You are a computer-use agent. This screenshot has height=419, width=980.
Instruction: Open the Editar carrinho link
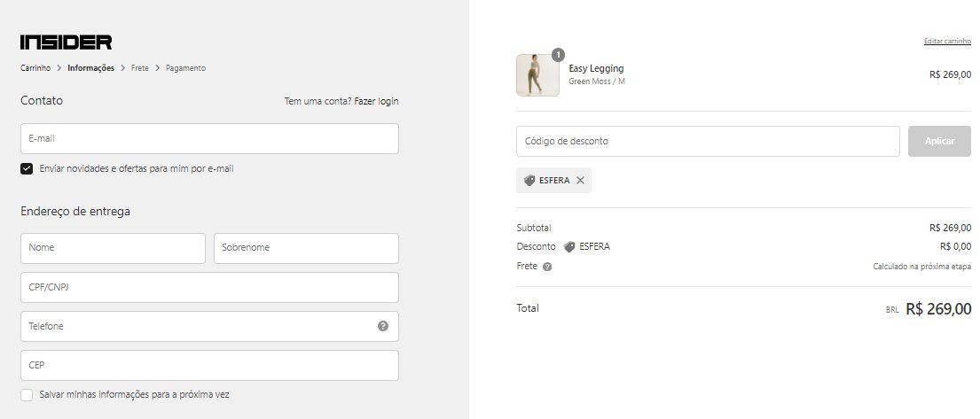947,41
